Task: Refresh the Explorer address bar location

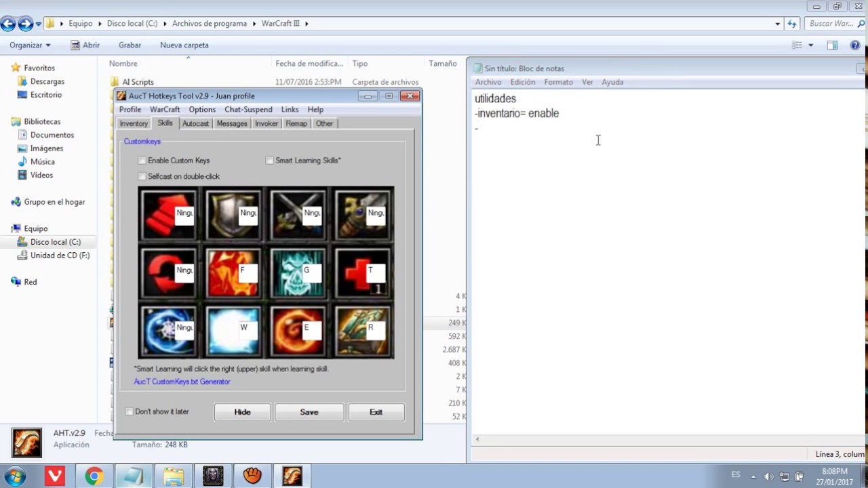Action: (792, 24)
